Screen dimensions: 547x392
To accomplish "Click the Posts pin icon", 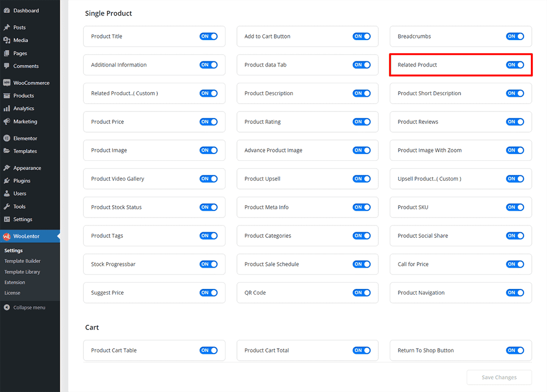I will (7, 28).
